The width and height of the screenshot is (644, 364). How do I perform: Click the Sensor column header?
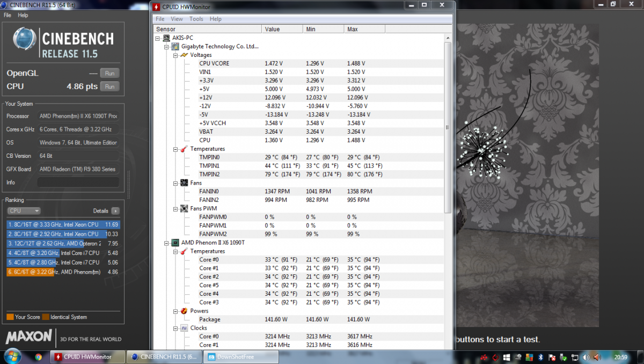pos(208,29)
